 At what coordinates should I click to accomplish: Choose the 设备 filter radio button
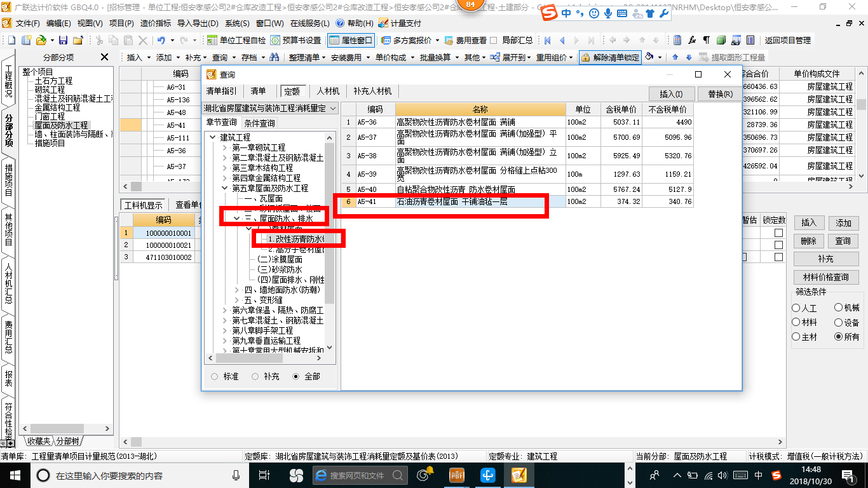coord(839,322)
